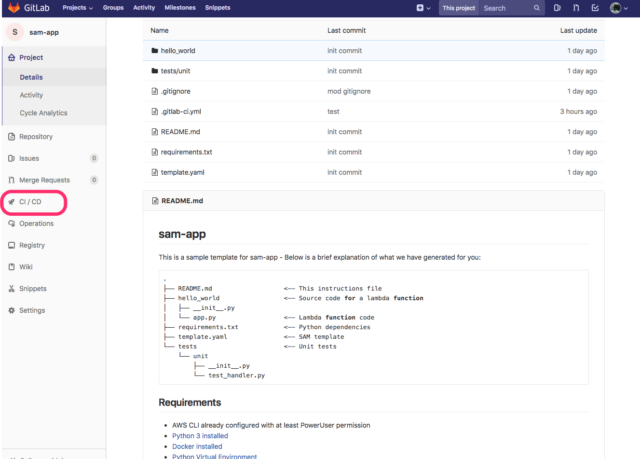Click the hello_world folder icon
The height and width of the screenshot is (459, 640).
[155, 51]
